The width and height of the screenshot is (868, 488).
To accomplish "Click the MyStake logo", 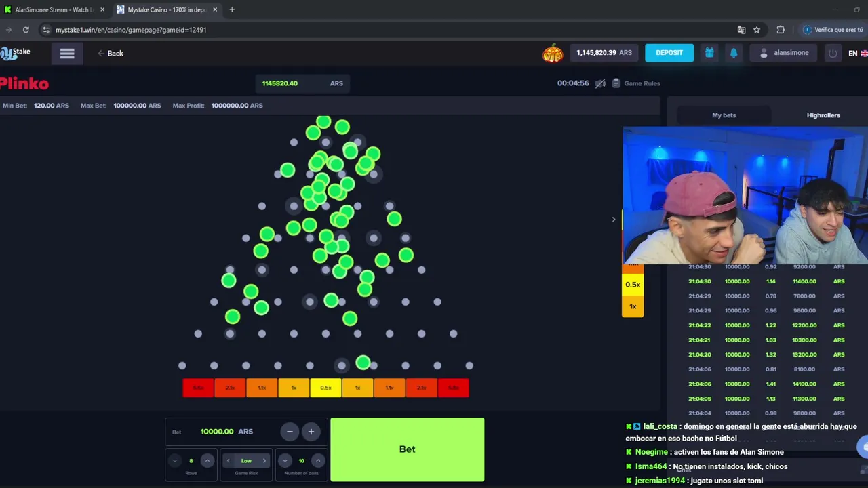I will [x=15, y=53].
